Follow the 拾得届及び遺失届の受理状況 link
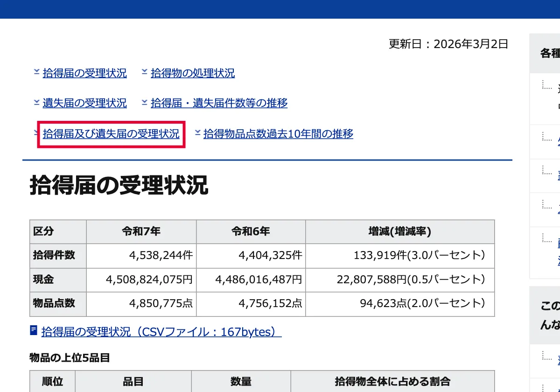Image resolution: width=560 pixels, height=392 pixels. click(x=111, y=134)
